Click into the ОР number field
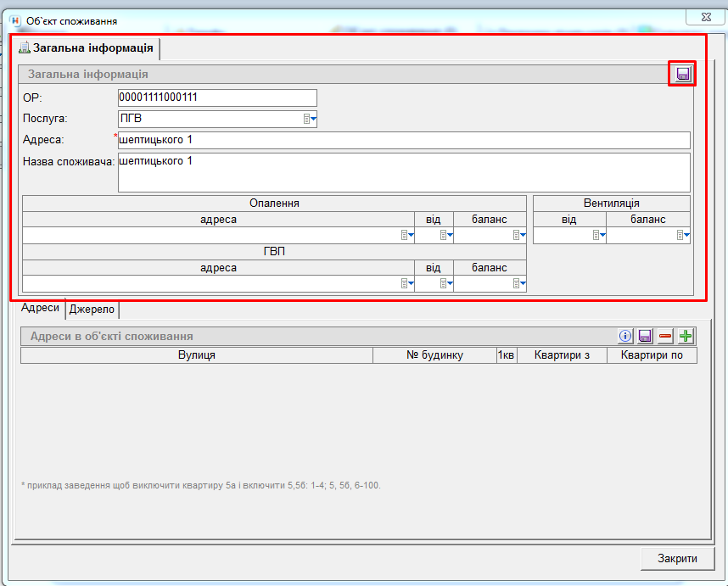Screen dimensions: 728x586 (216, 98)
